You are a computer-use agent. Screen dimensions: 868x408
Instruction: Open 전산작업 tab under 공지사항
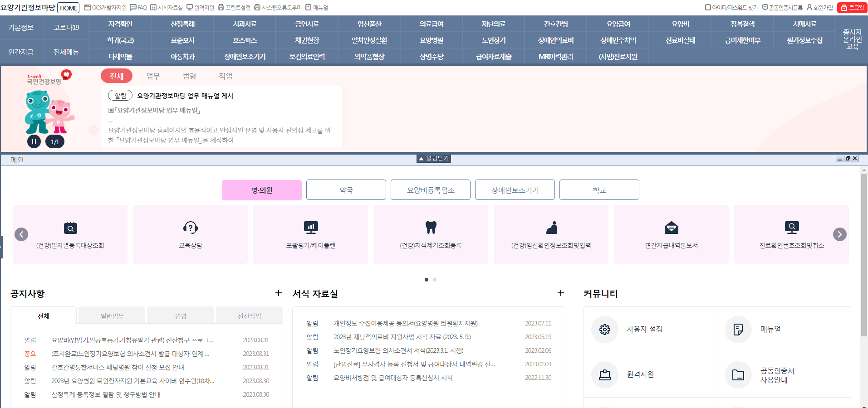(x=249, y=316)
